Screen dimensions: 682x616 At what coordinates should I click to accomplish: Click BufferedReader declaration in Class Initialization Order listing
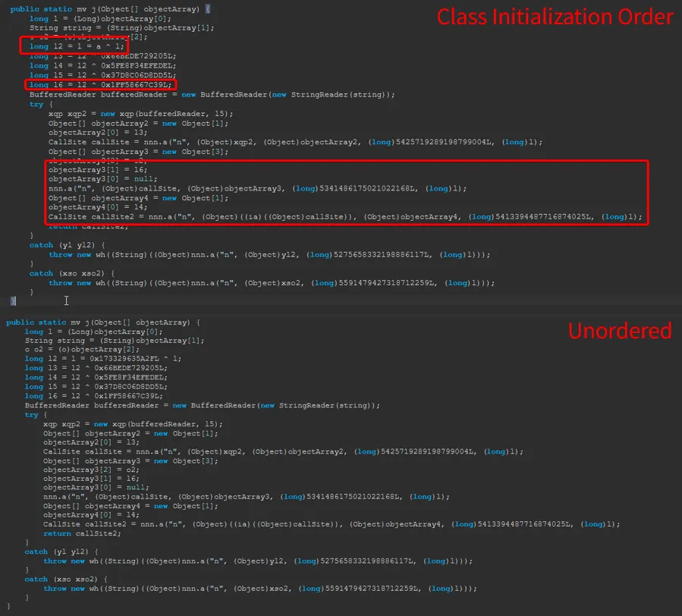click(x=212, y=95)
